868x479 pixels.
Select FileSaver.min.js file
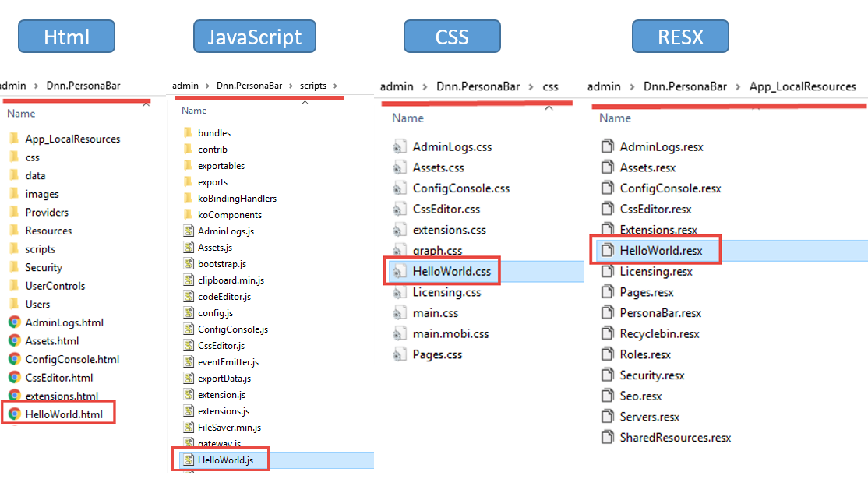point(229,427)
